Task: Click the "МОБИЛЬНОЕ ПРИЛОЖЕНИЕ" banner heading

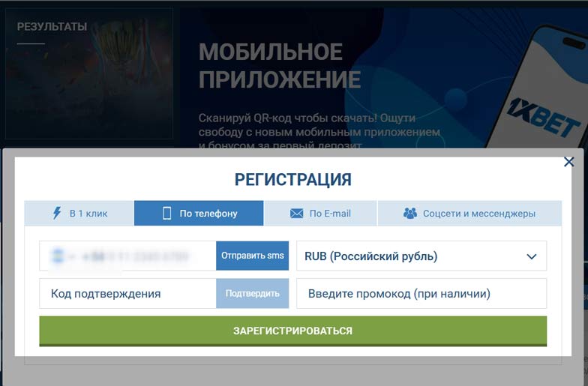Action: (279, 66)
